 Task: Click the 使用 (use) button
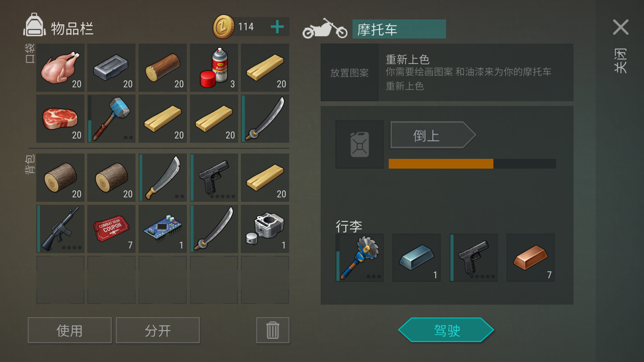tap(70, 330)
